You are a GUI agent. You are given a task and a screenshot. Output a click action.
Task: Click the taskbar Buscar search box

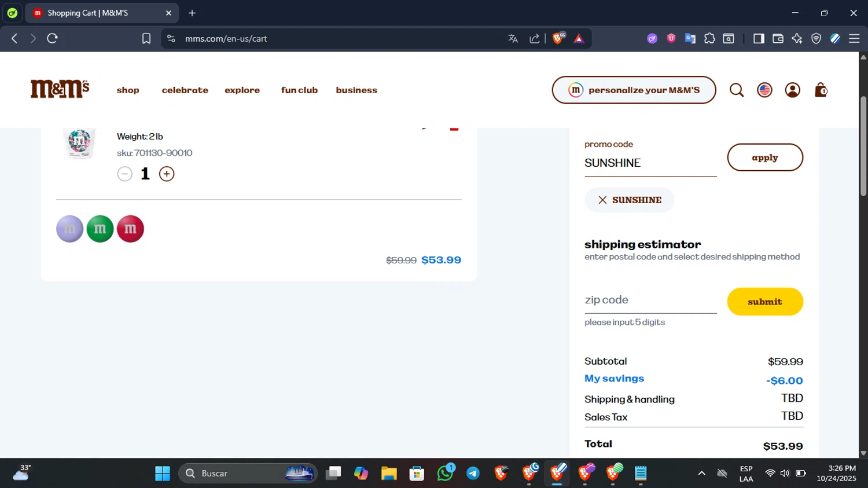tap(248, 474)
